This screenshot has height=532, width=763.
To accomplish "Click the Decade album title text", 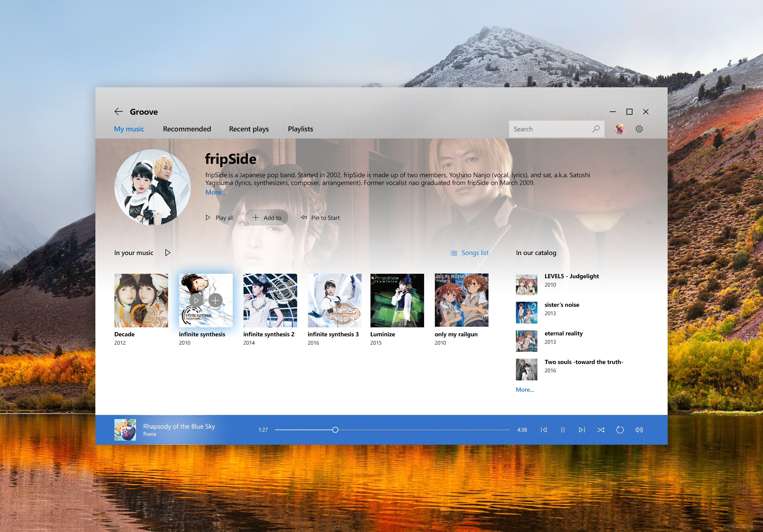I will (124, 334).
